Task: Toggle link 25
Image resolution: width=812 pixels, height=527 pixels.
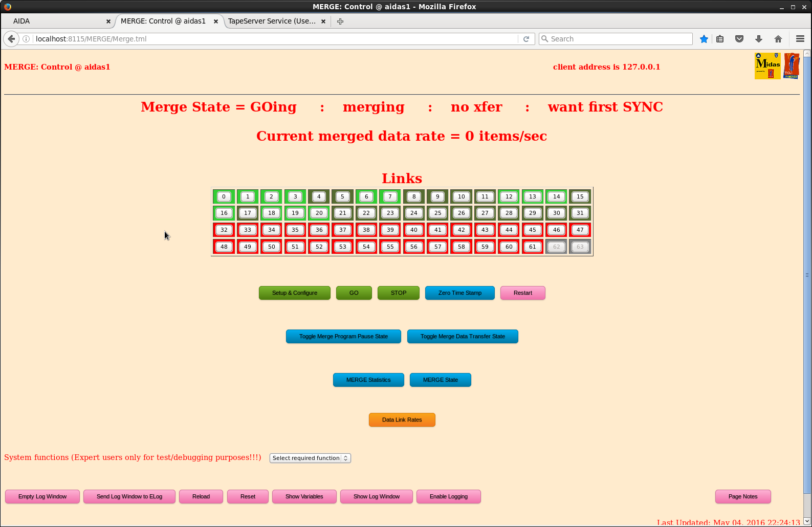Action: coord(438,213)
